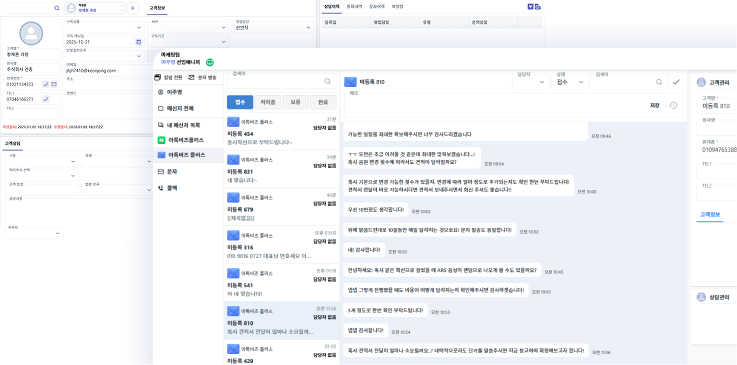Click the phone icon beside number 01021134333
The height and width of the screenshot is (365, 737).
click(x=46, y=84)
